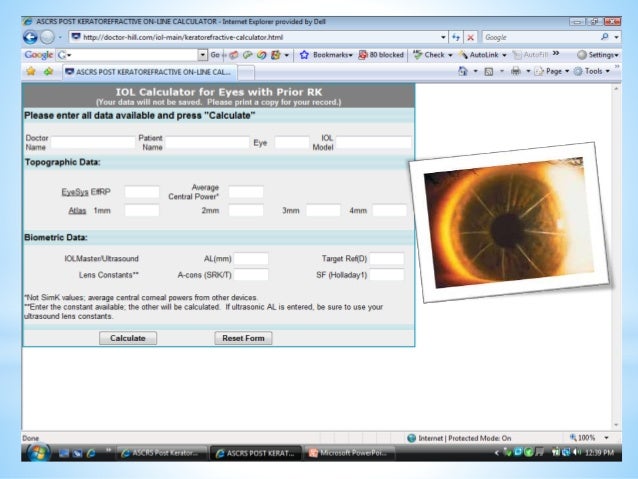
Task: Click the Patient Name input field
Action: tap(207, 142)
